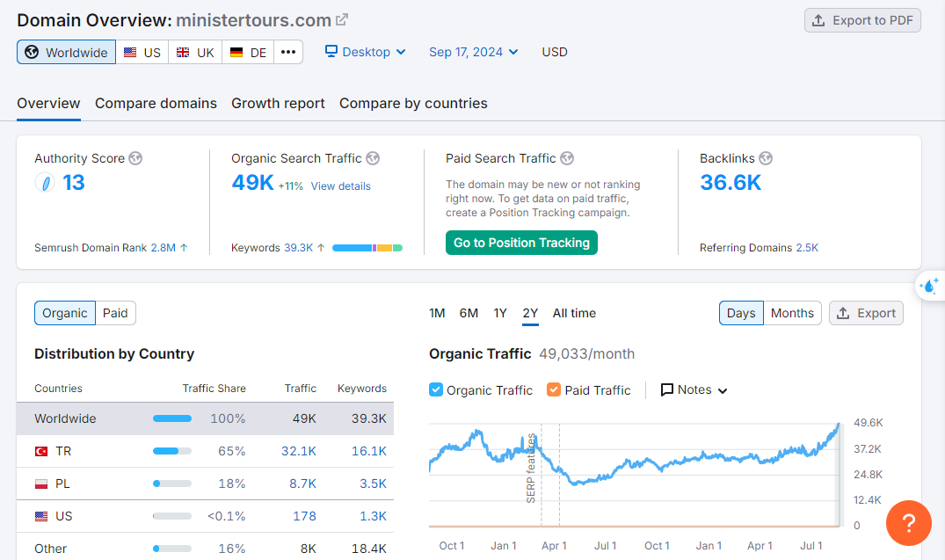Click the globe icon next to Authority Score
Viewport: 945px width, 560px height.
pos(135,158)
